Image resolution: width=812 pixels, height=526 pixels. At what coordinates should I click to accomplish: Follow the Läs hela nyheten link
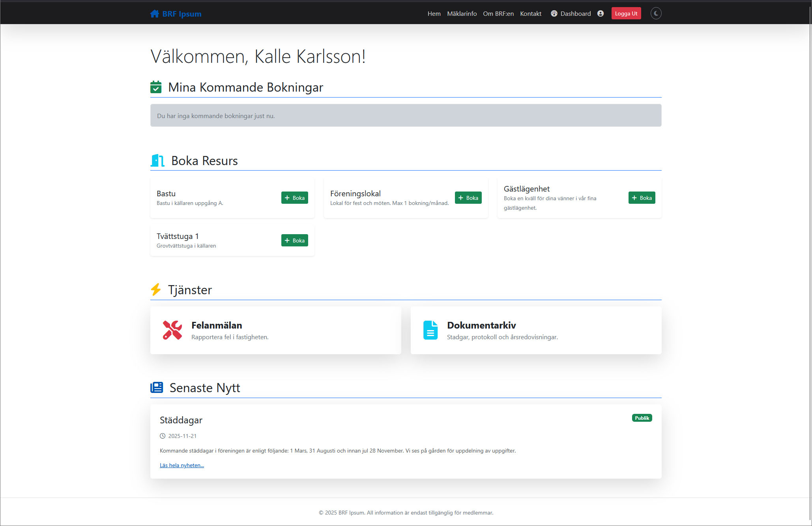point(182,465)
